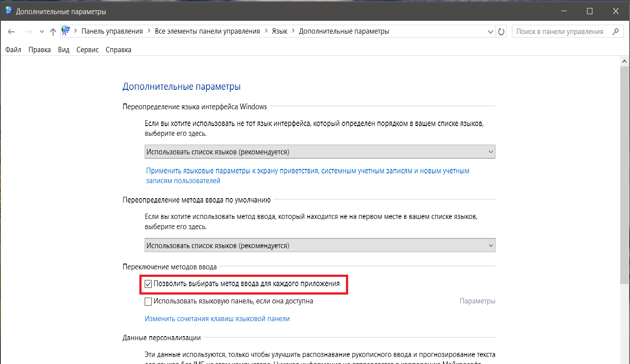Go back using the Back arrow
This screenshot has height=364, width=630.
point(12,32)
